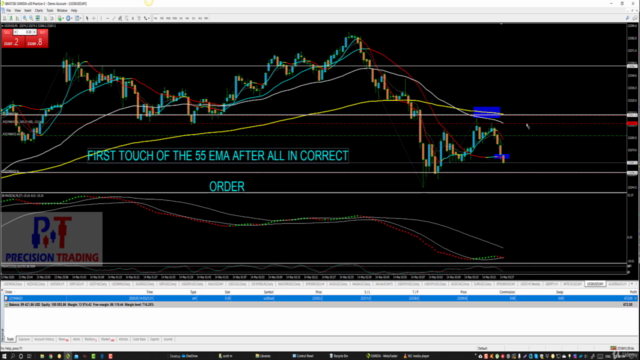Select the text (A) tool
This screenshot has width=640, height=360.
click(x=133, y=18)
